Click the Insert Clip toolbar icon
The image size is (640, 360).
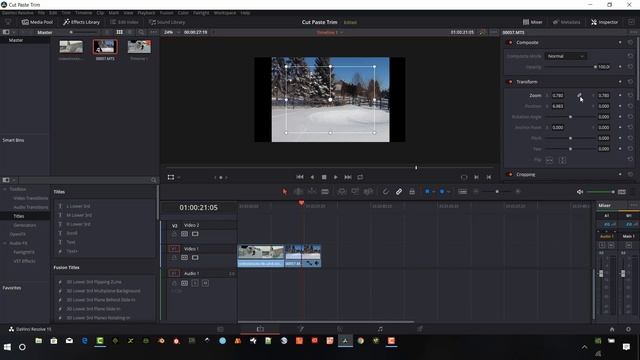coord(342,191)
